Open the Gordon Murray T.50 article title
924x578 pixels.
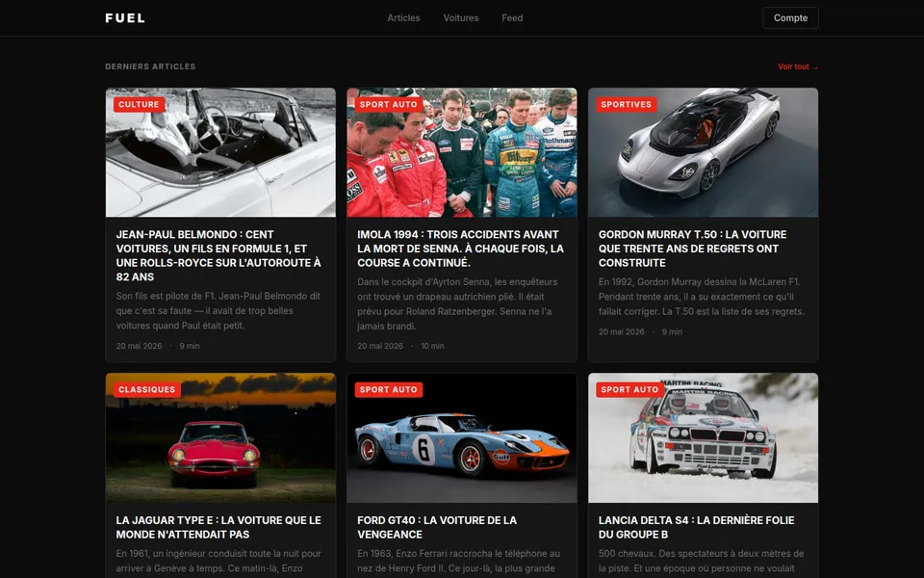click(692, 249)
